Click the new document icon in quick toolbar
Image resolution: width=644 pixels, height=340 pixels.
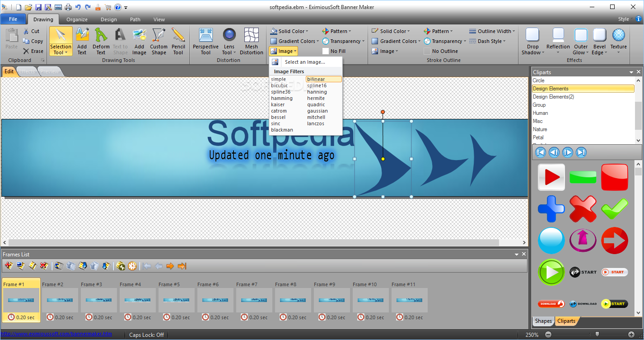pyautogui.click(x=19, y=7)
